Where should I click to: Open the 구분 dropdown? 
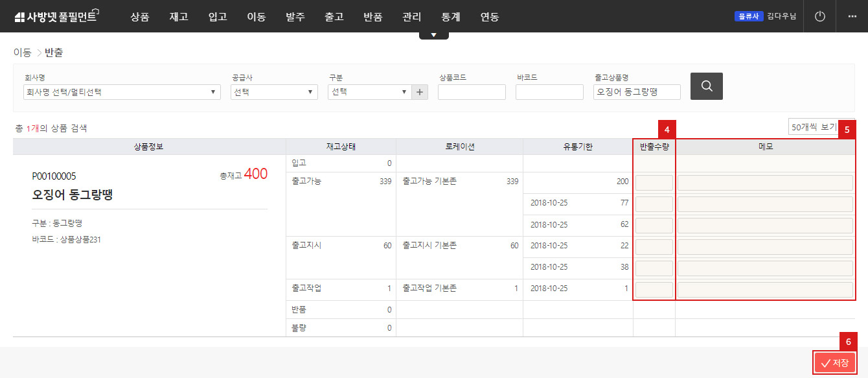(x=369, y=92)
